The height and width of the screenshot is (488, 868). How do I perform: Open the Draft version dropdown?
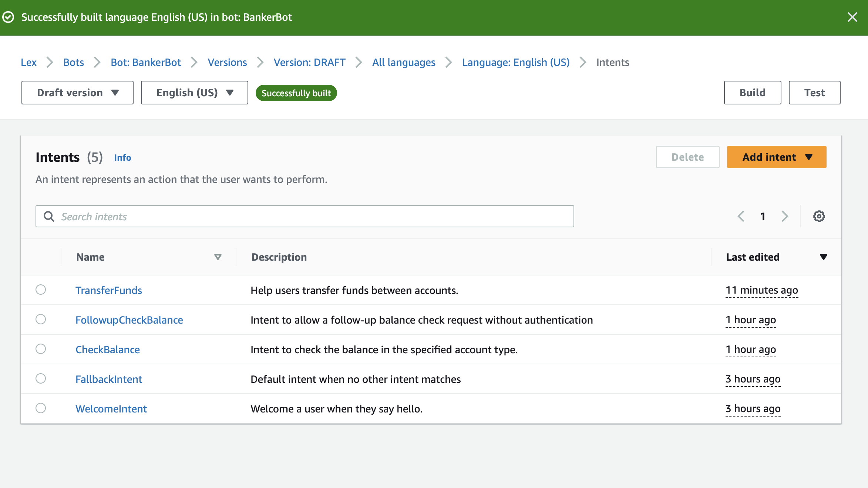[77, 93]
